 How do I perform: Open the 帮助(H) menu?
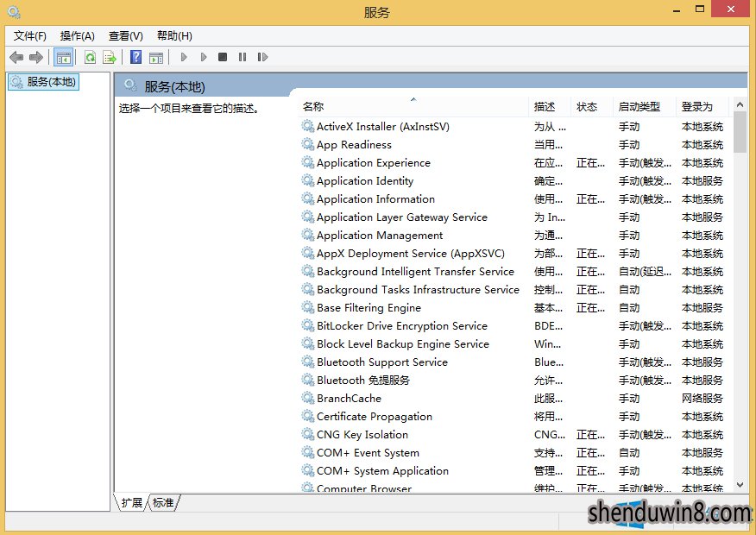tap(174, 35)
